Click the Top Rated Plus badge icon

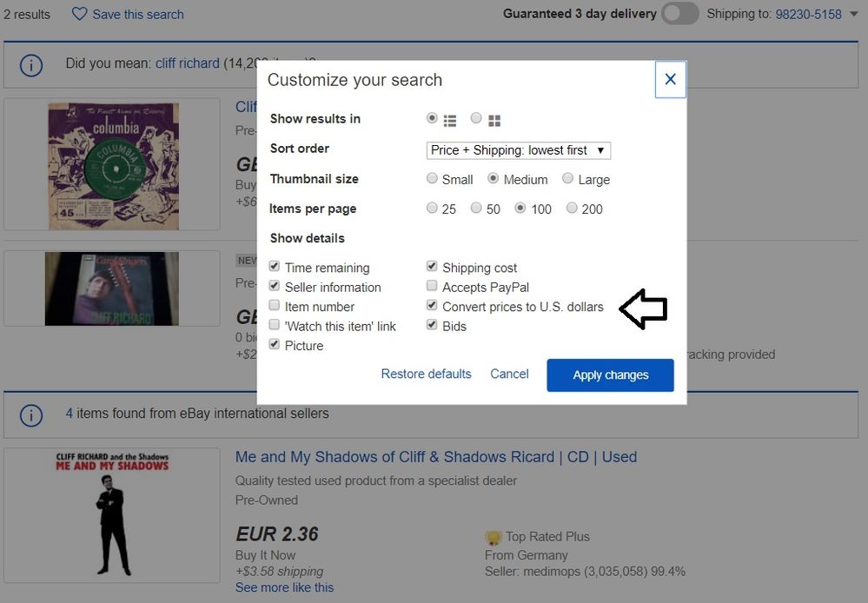click(494, 537)
